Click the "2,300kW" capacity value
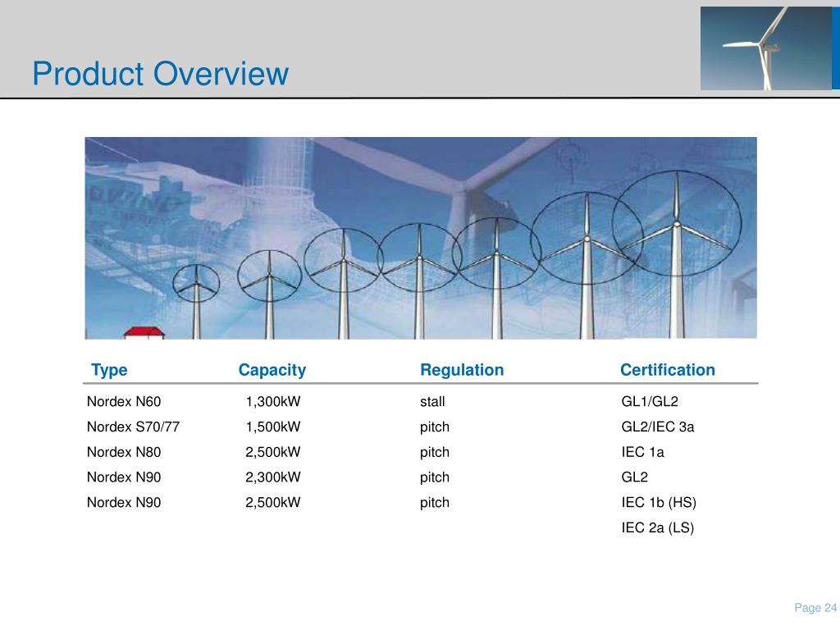Image resolution: width=840 pixels, height=630 pixels. (272, 477)
